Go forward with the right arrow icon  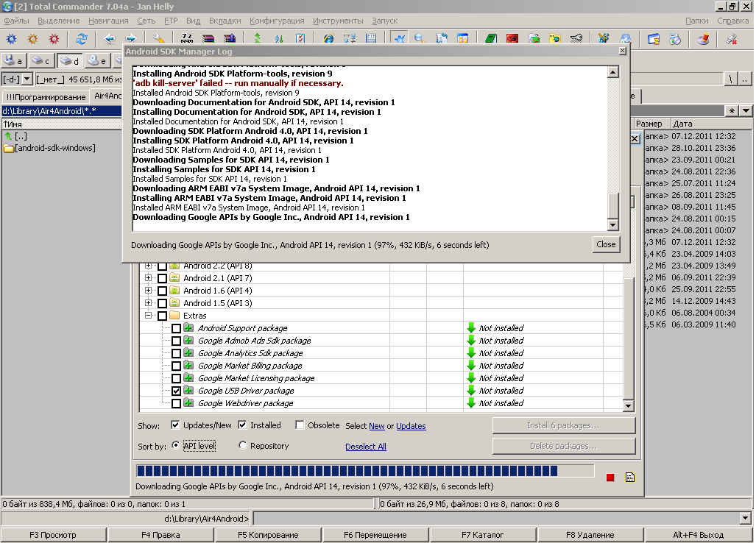click(130, 38)
